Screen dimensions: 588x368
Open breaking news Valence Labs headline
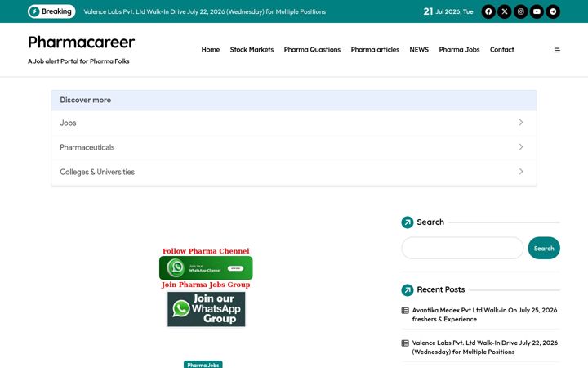click(204, 11)
